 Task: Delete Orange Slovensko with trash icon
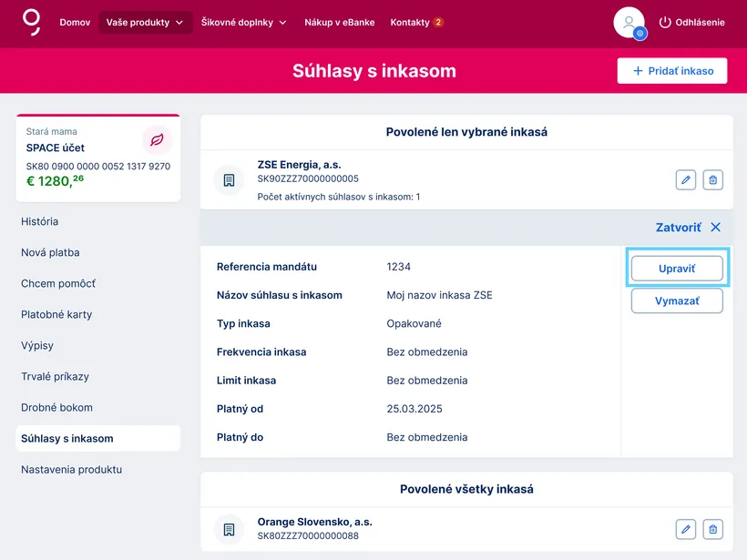point(713,528)
